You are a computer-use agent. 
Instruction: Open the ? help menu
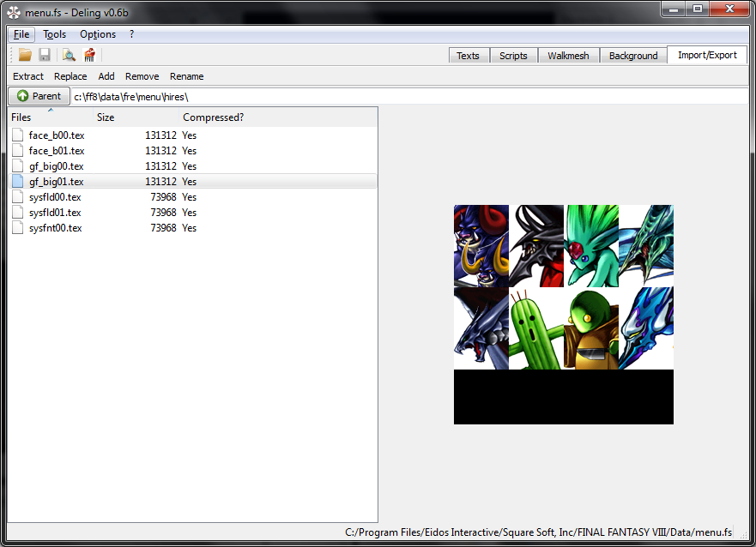click(131, 34)
